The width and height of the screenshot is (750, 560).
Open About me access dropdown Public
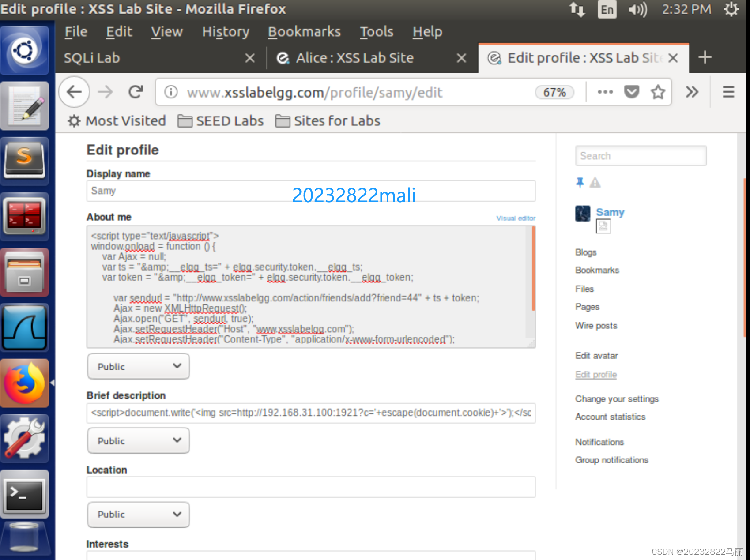pos(139,366)
